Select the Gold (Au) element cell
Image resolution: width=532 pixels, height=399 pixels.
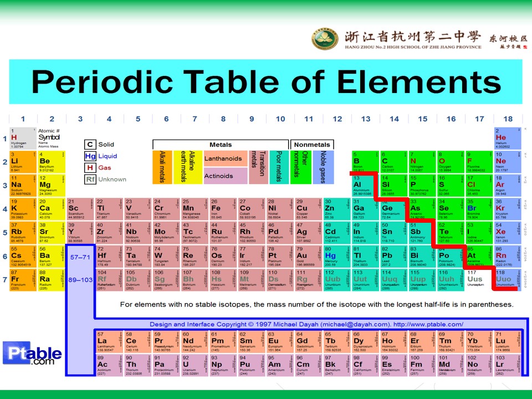pyautogui.click(x=309, y=257)
